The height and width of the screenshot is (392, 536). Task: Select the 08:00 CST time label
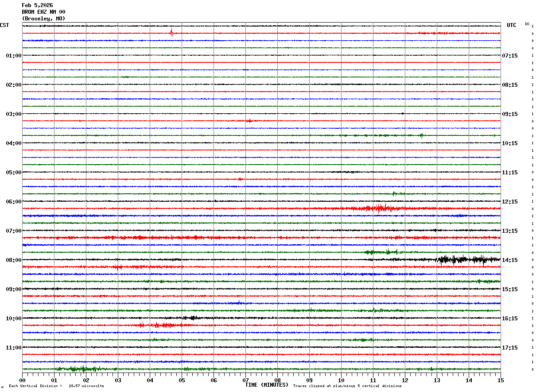(14, 260)
